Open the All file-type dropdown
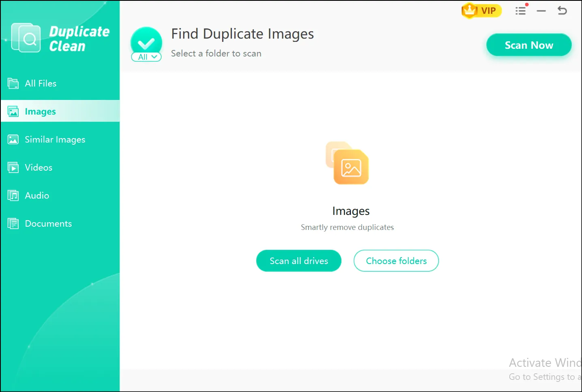The height and width of the screenshot is (392, 582). point(146,57)
